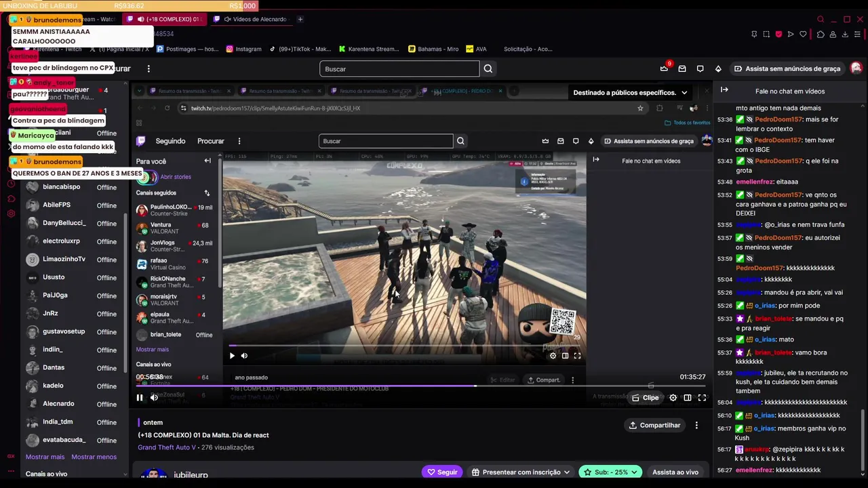Open three-dot menu next to Procurar
Viewport: 868px width, 488px height.
coord(149,68)
